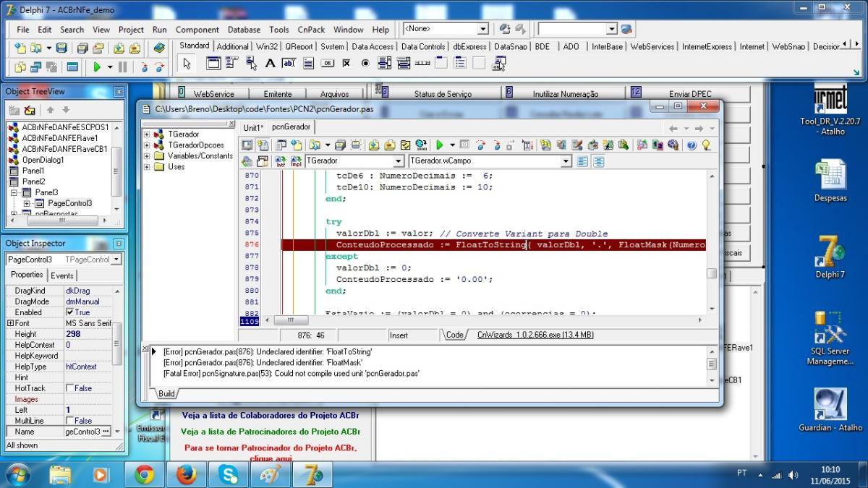
Task: Click the Run icon in editor toolbar
Action: point(439,145)
